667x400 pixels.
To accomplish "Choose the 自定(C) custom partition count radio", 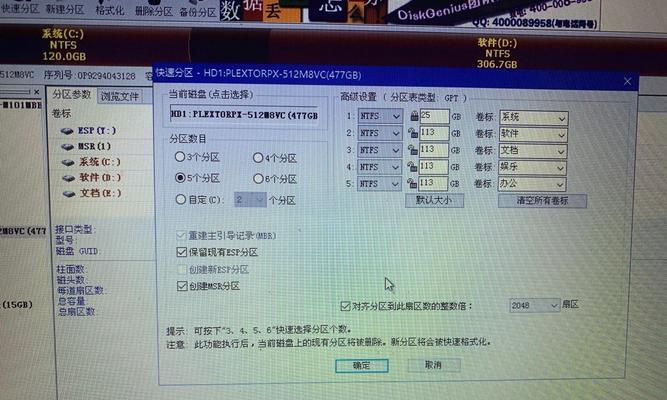I will pyautogui.click(x=181, y=199).
